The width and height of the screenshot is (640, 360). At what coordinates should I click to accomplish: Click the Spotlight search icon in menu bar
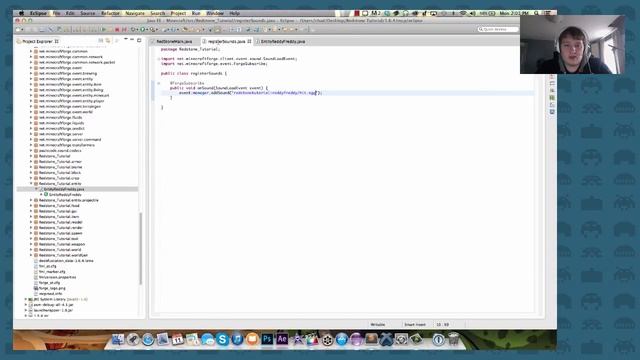(536, 13)
